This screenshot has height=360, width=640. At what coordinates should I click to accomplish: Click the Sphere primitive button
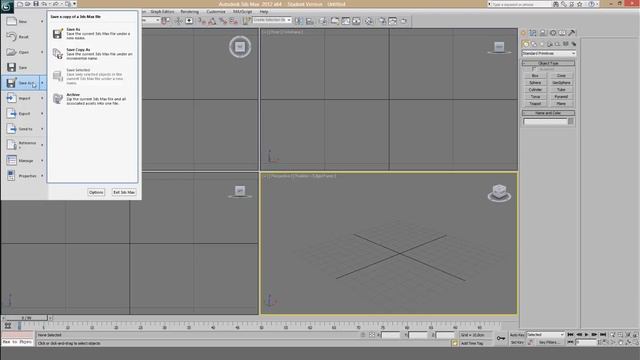pyautogui.click(x=535, y=83)
